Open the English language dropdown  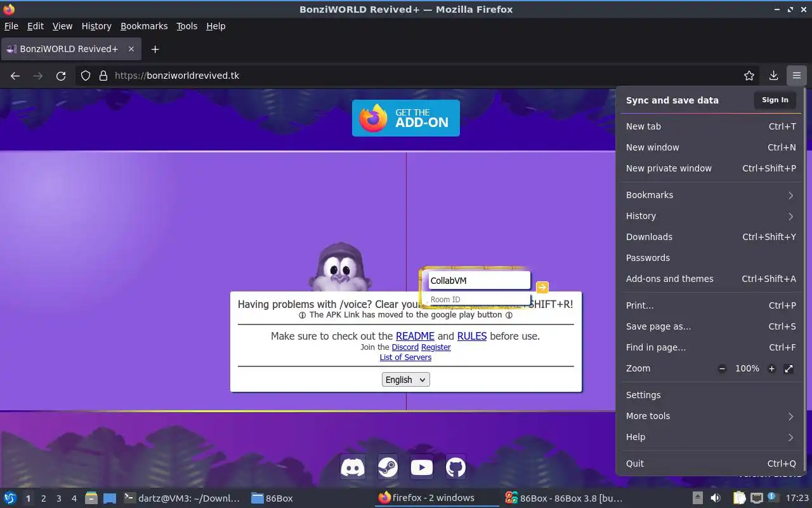(406, 379)
